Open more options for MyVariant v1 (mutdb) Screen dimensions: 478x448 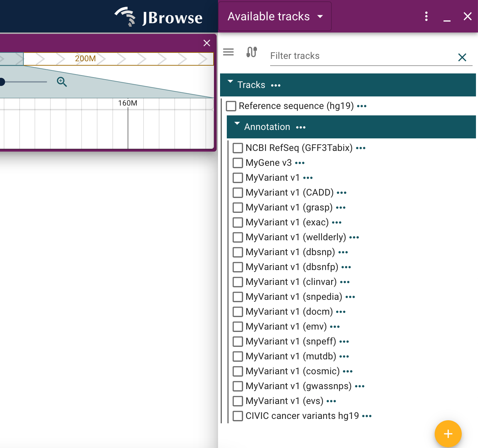344,357
